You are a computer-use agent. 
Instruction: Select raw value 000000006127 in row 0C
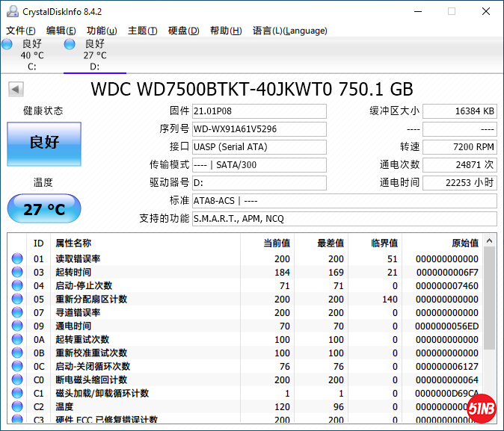(x=446, y=367)
